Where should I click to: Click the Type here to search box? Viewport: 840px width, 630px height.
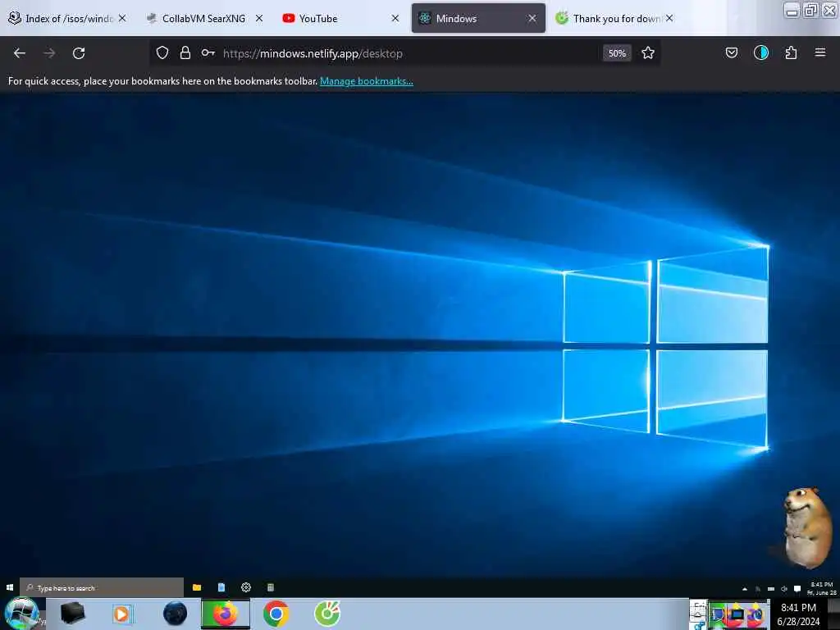102,587
